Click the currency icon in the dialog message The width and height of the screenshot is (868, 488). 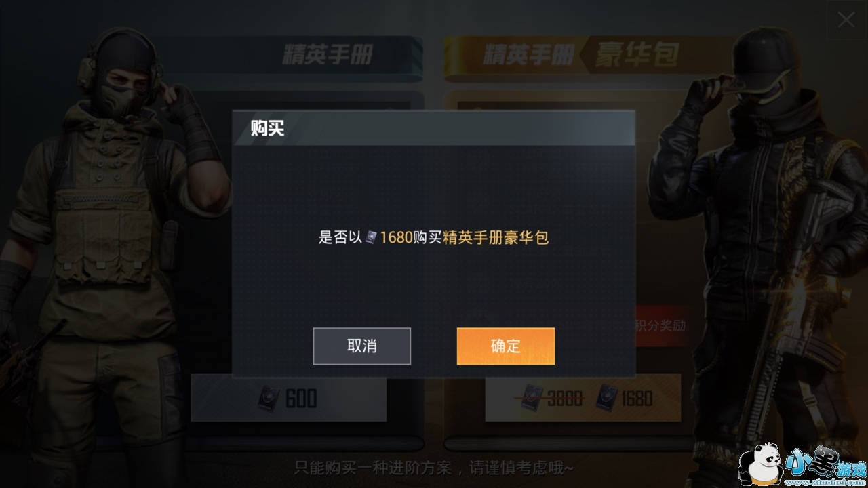(371, 237)
